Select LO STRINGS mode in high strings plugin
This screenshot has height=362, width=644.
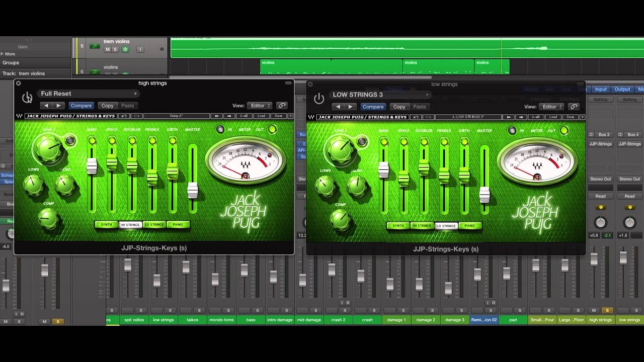tap(154, 225)
